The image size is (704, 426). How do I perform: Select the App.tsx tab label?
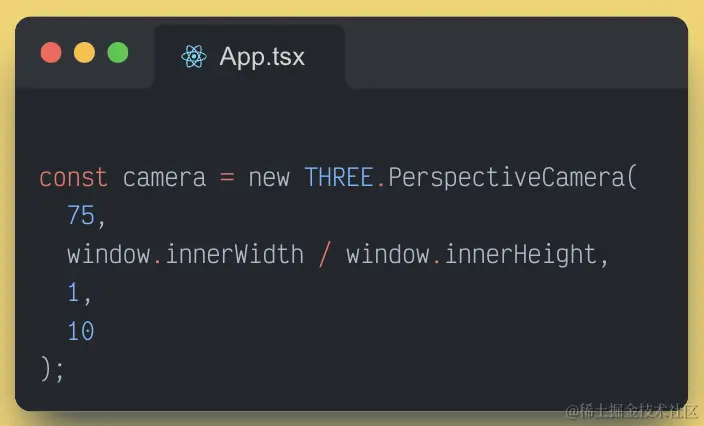click(262, 56)
